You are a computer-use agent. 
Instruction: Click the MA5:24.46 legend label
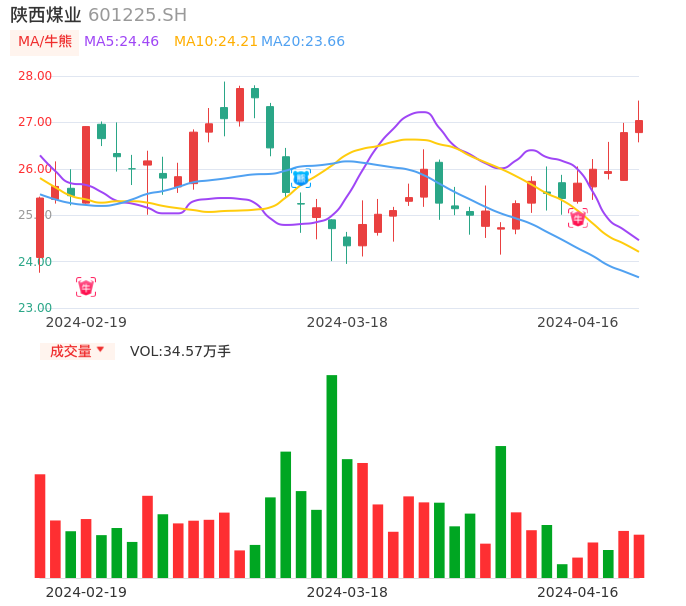point(121,41)
